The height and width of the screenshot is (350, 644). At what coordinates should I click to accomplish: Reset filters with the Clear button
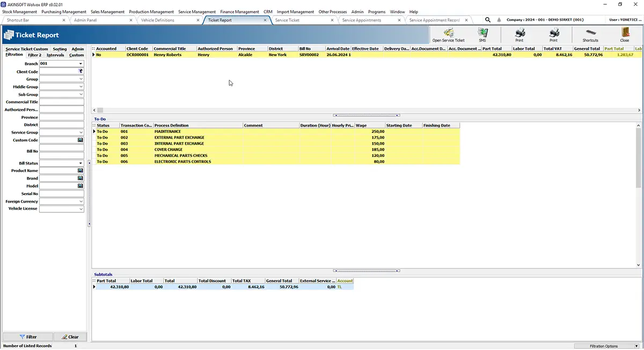[70, 337]
